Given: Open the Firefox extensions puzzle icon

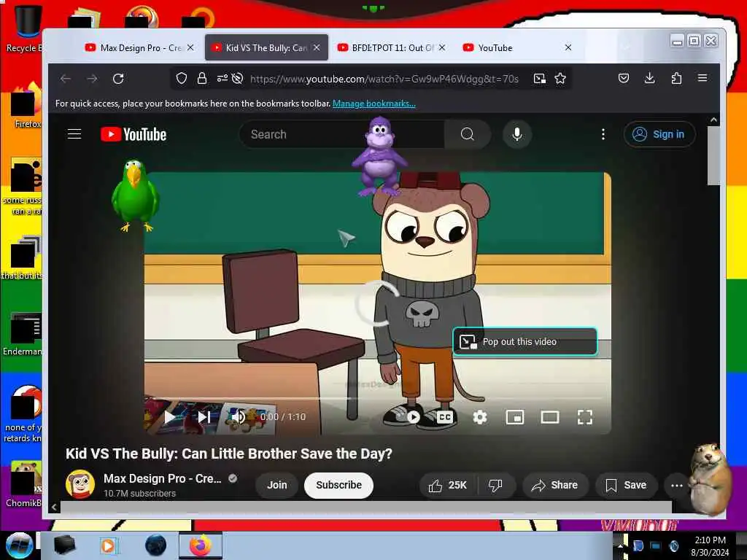Looking at the screenshot, I should click(676, 78).
